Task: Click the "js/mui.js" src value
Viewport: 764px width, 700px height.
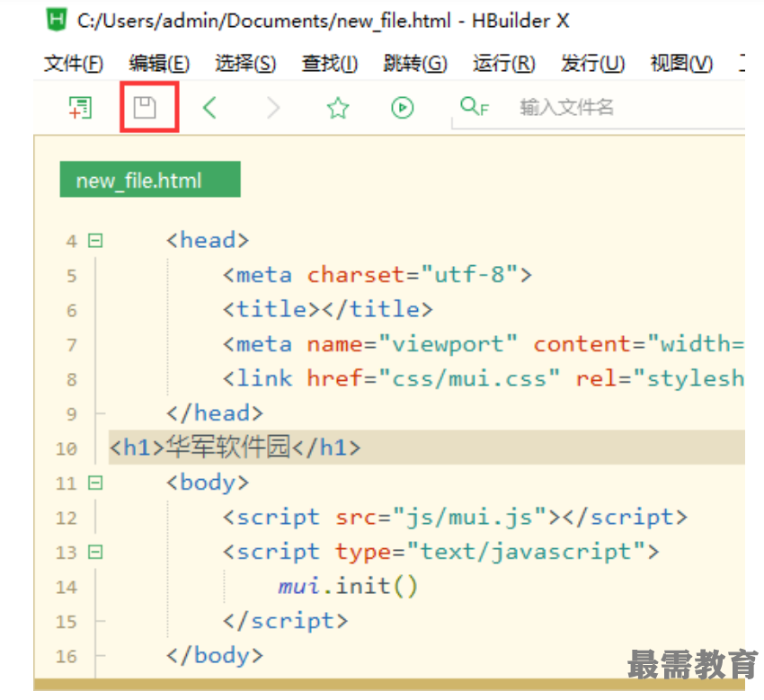Action: (x=469, y=517)
